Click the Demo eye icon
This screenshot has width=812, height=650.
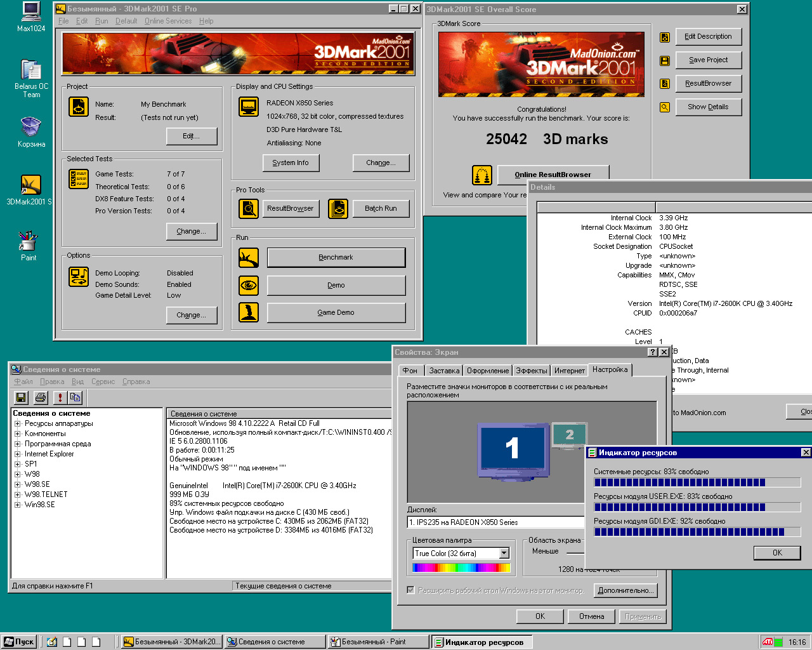249,286
